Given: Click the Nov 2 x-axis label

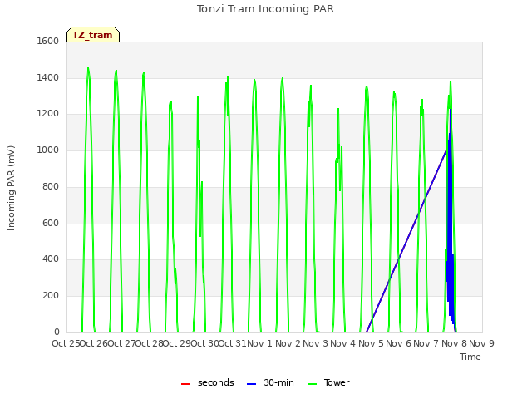Looking at the screenshot, I should click(288, 343).
